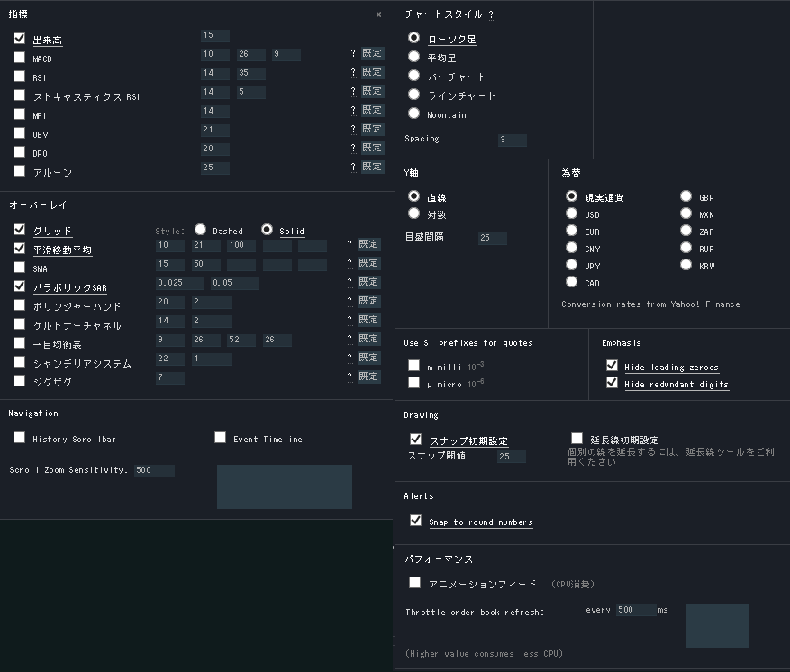This screenshot has width=790, height=672.
Task: Click the help icon beside チャートスタイル
Action: coord(491,14)
